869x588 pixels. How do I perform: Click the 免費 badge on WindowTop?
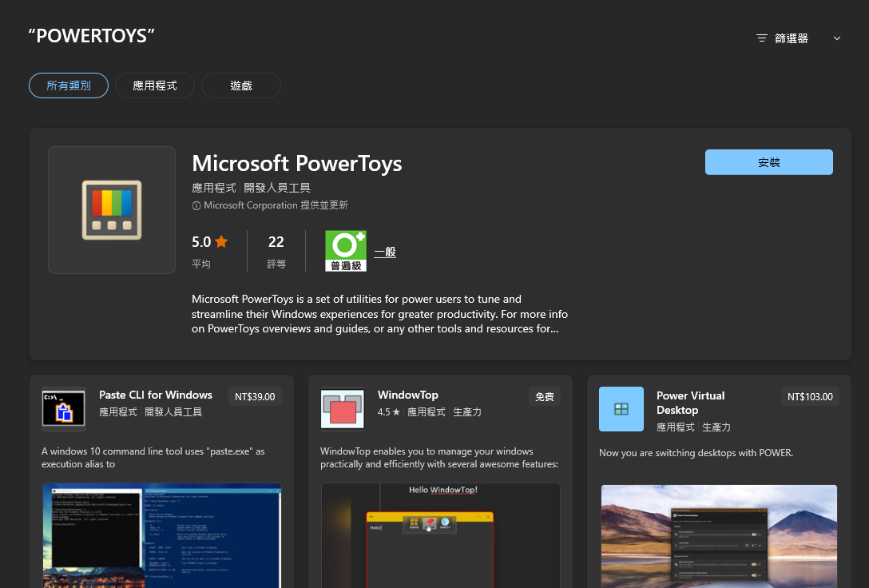tap(544, 396)
